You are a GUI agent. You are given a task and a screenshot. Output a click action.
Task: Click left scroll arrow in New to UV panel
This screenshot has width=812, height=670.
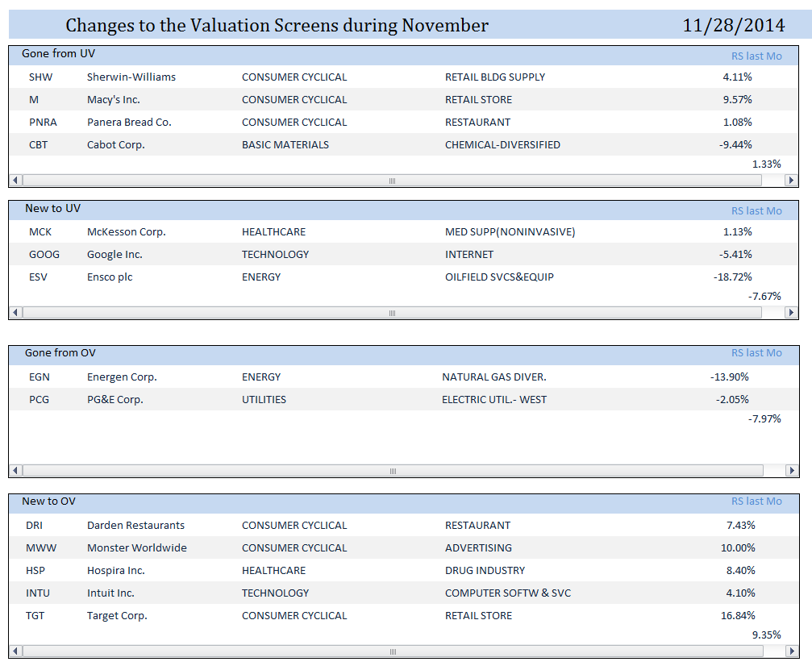[15, 312]
